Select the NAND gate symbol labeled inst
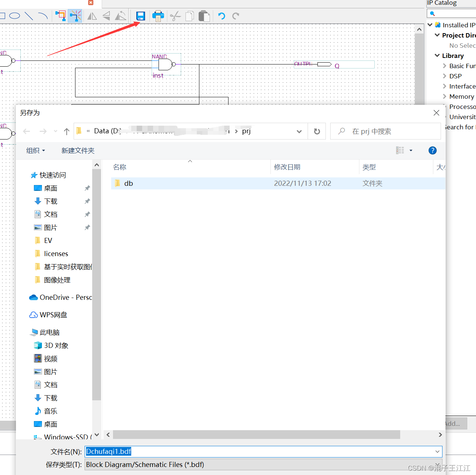The height and width of the screenshot is (475, 476). [166, 64]
